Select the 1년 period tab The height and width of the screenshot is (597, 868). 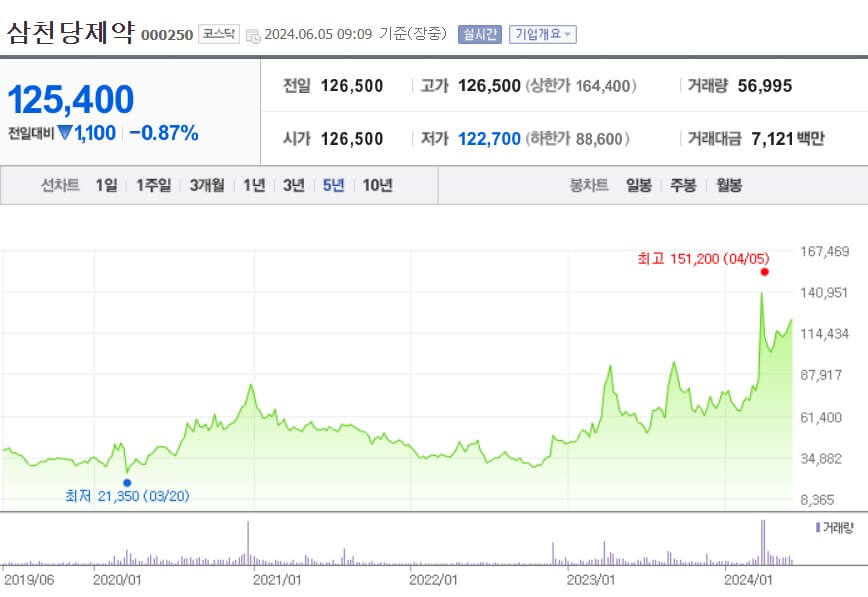point(253,185)
